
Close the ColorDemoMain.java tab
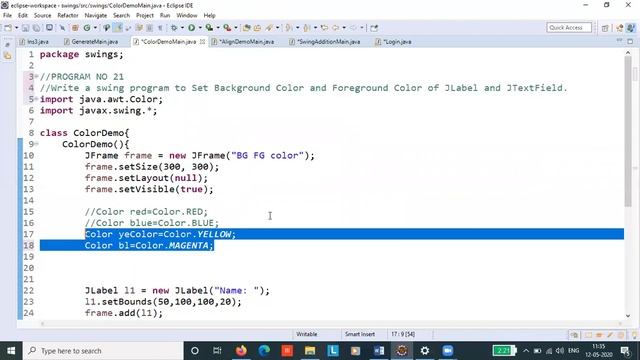tap(202, 42)
